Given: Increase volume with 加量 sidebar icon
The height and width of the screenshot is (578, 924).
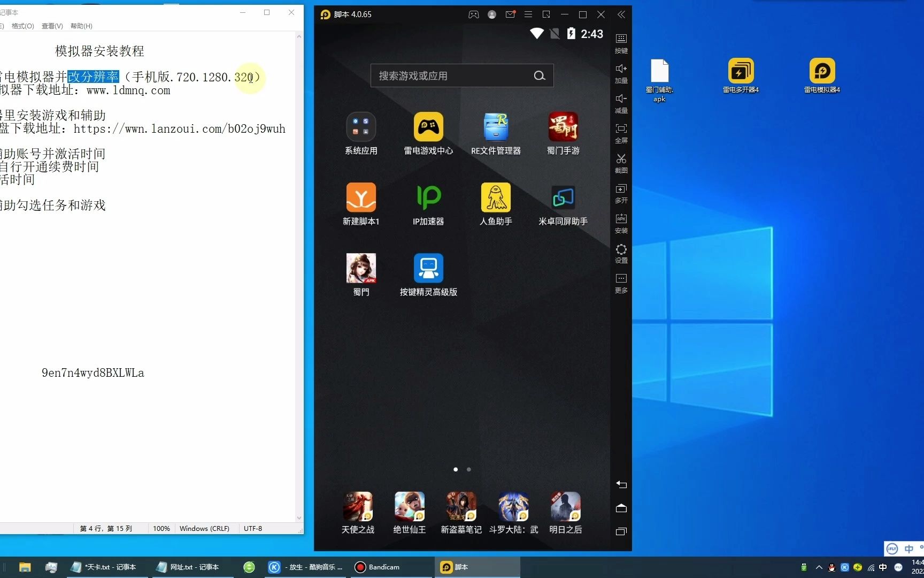Looking at the screenshot, I should tap(621, 73).
